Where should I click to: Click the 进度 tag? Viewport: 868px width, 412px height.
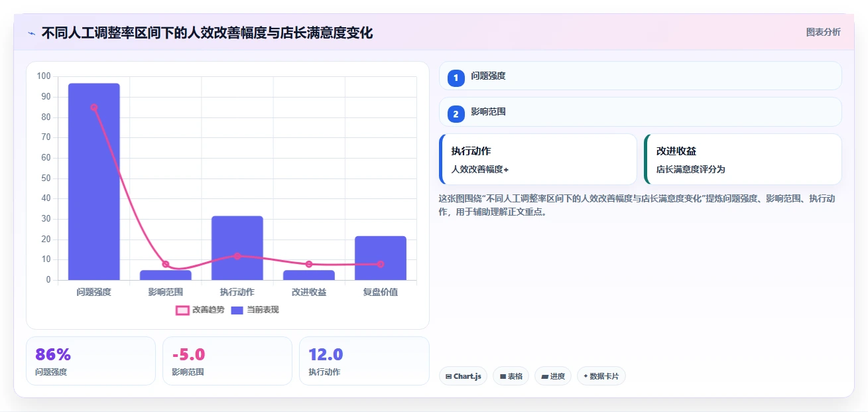553,376
